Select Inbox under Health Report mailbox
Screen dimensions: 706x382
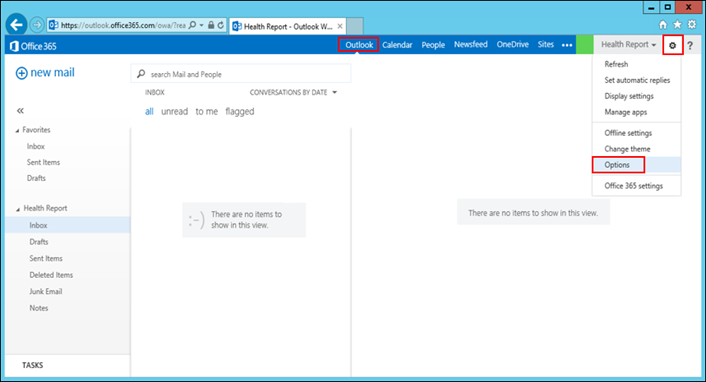pyautogui.click(x=68, y=225)
